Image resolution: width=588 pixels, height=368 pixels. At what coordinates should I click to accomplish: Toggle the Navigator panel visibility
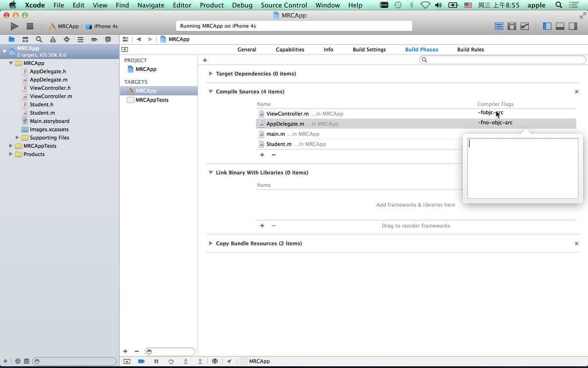click(x=547, y=26)
